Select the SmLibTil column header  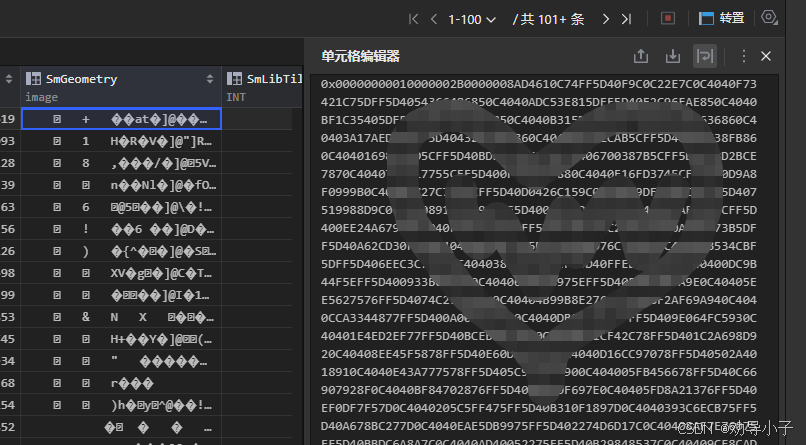click(263, 86)
